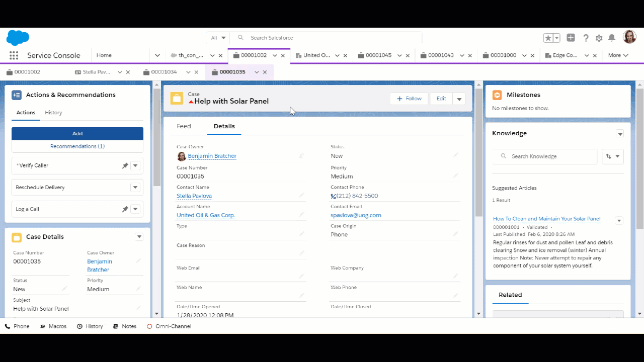Open the Setup gear menu
644x362 pixels.
tap(599, 38)
